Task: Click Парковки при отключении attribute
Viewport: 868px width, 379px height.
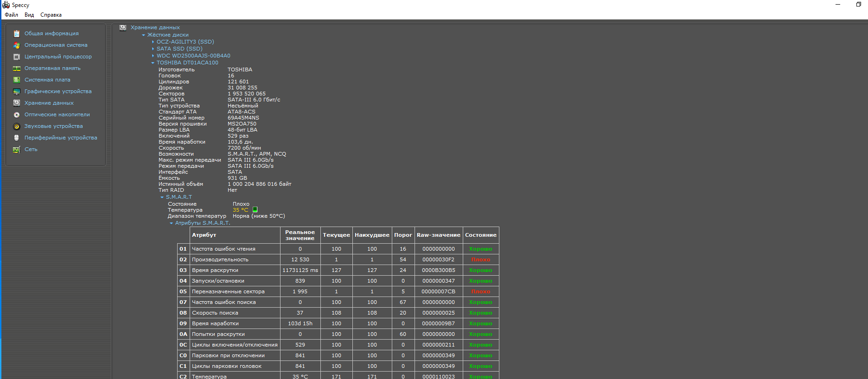Action: pos(228,355)
